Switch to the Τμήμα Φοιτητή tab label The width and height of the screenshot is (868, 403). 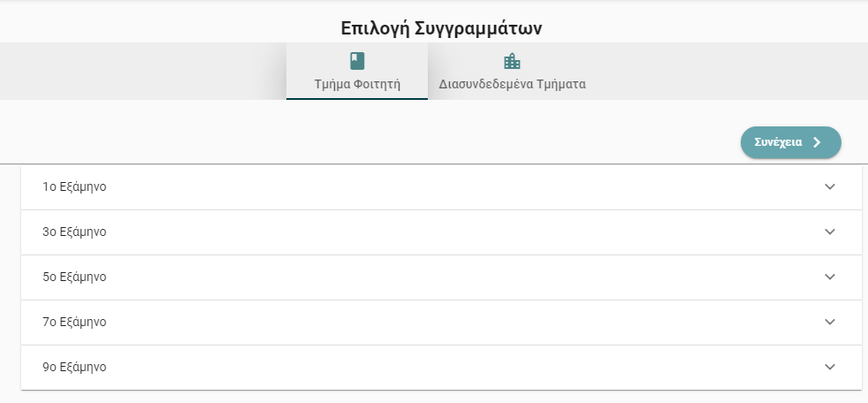point(357,84)
